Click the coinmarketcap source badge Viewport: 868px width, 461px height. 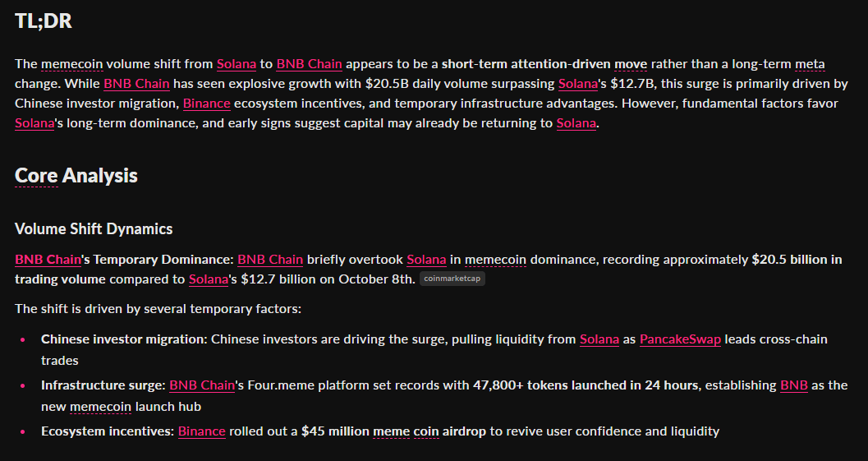[452, 279]
